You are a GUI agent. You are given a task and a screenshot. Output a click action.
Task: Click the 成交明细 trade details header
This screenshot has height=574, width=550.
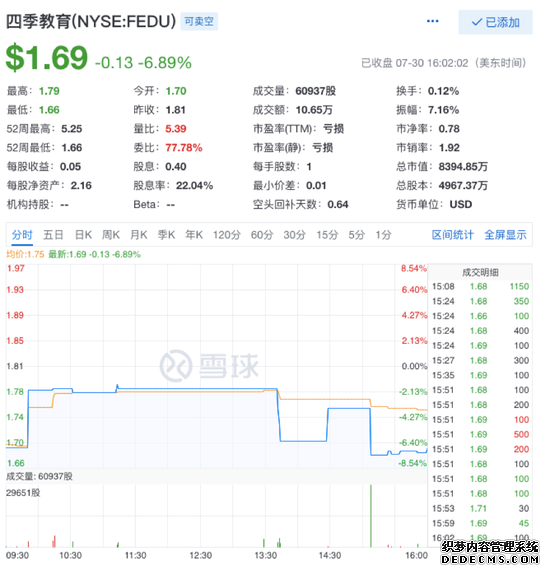[x=480, y=272]
